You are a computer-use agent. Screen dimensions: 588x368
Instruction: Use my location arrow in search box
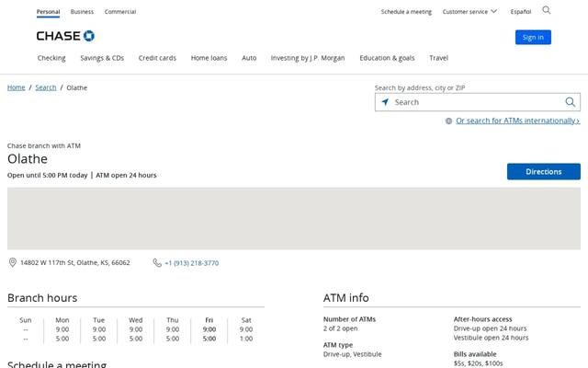(x=385, y=102)
